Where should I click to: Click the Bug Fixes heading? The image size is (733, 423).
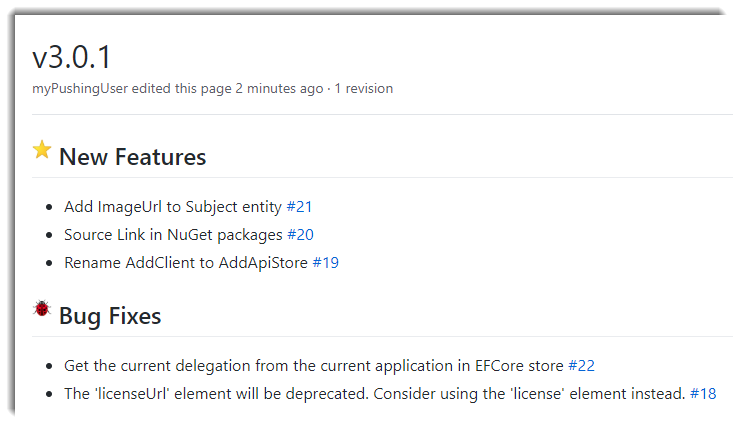[x=110, y=316]
